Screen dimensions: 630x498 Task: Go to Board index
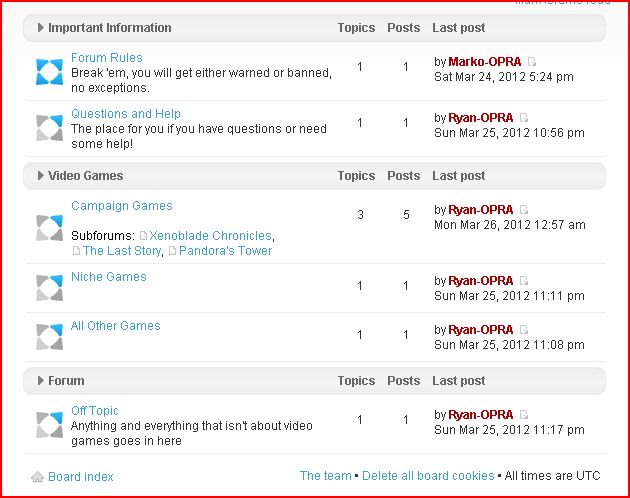pos(81,477)
